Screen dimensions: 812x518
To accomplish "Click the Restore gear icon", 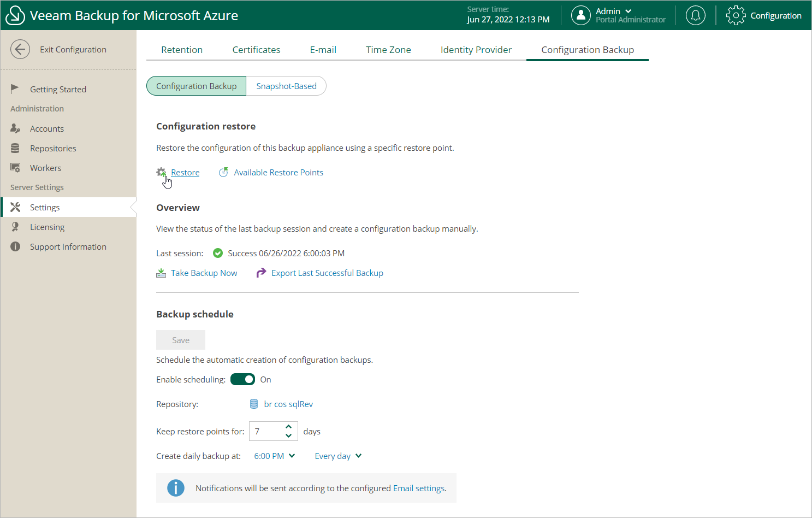I will pos(161,172).
